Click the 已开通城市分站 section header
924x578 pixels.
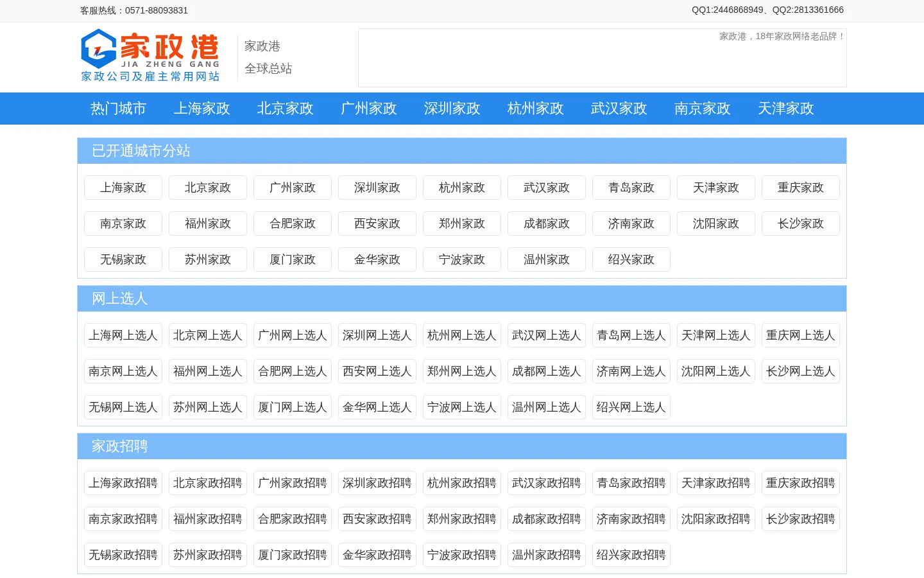coord(462,151)
